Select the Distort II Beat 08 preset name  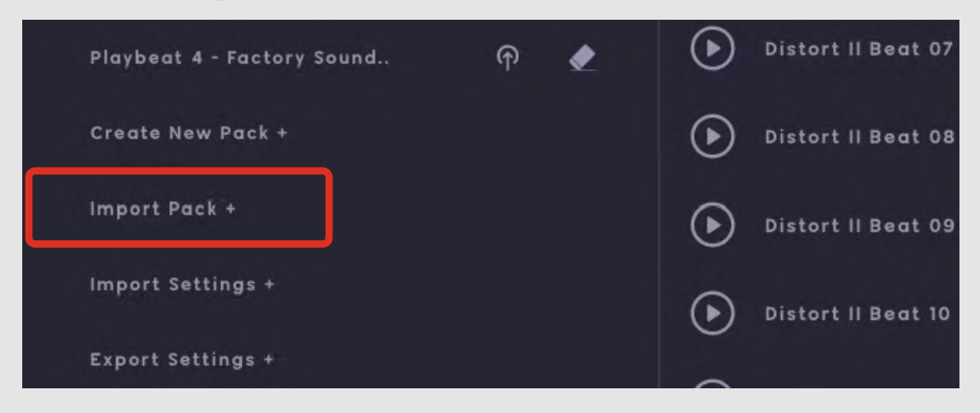858,137
